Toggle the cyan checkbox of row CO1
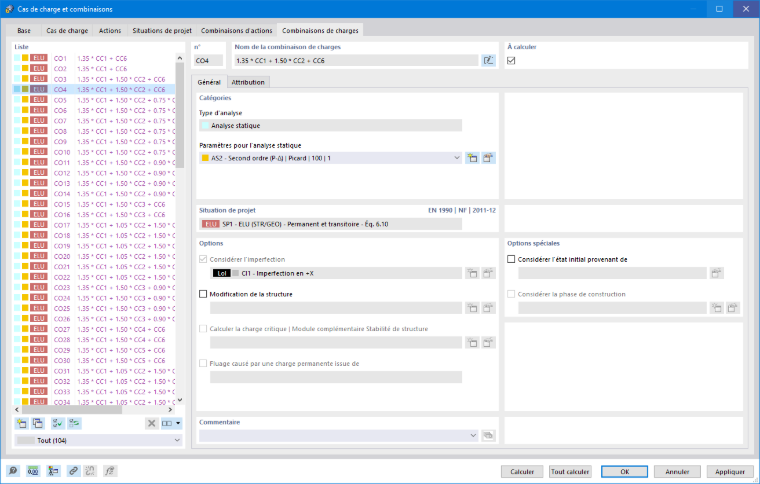 pos(17,58)
